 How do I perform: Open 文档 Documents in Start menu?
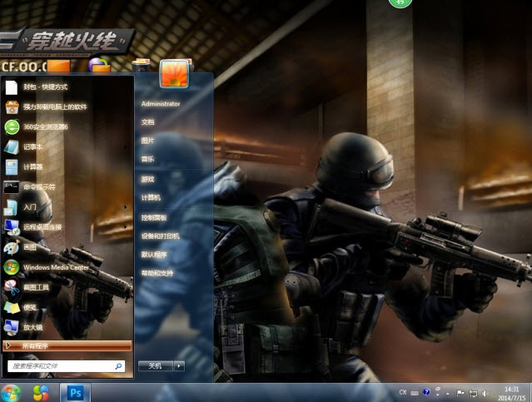click(148, 122)
